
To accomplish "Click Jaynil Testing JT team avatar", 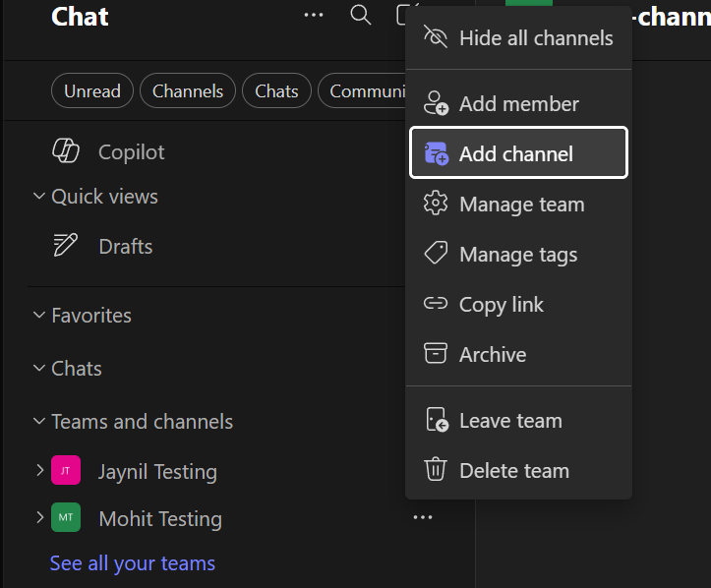I will [x=66, y=470].
